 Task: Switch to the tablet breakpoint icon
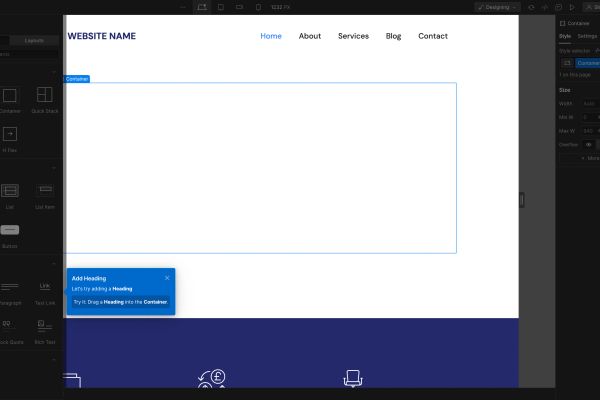[221, 7]
